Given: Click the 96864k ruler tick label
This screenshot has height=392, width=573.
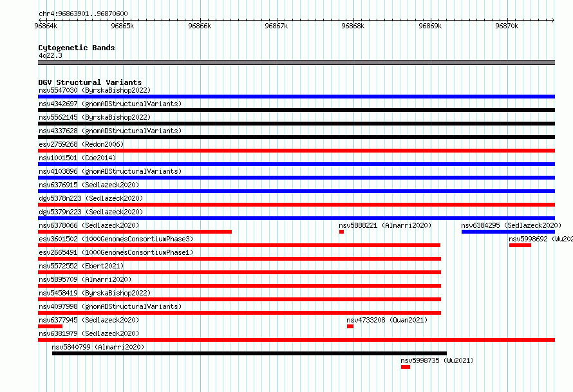Looking at the screenshot, I should point(46,26).
